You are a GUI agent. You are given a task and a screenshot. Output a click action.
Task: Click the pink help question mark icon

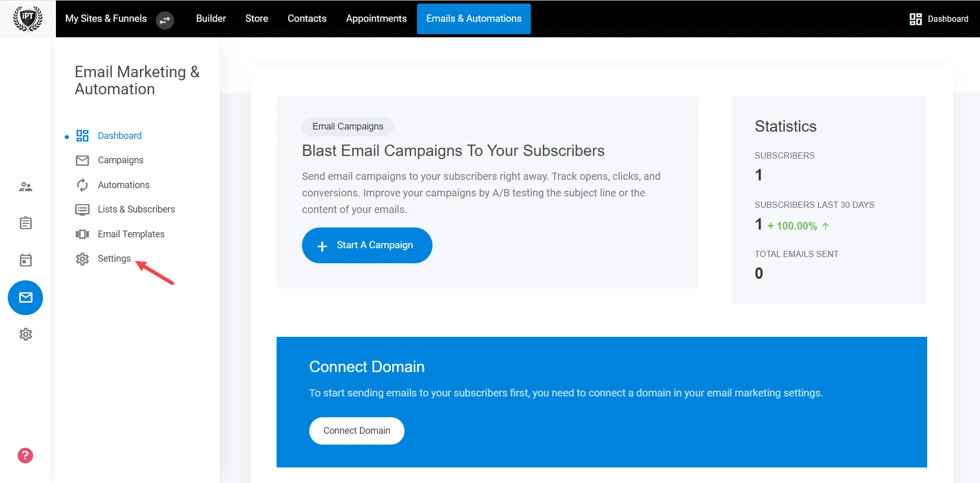click(x=25, y=456)
